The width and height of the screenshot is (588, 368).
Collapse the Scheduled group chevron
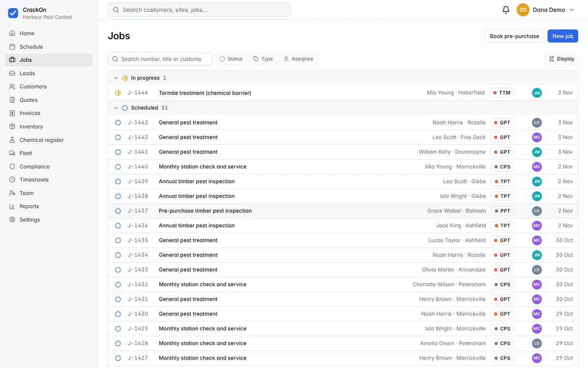pyautogui.click(x=116, y=108)
